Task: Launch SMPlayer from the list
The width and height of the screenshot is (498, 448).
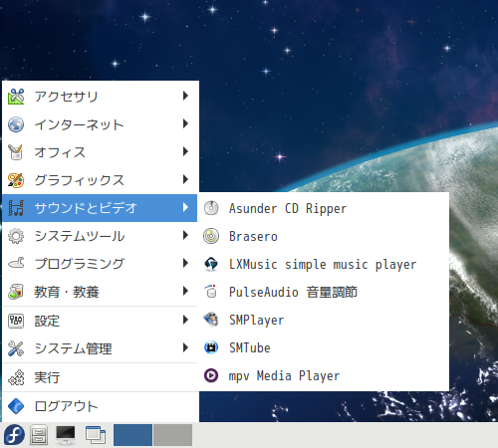Action: coord(324,320)
